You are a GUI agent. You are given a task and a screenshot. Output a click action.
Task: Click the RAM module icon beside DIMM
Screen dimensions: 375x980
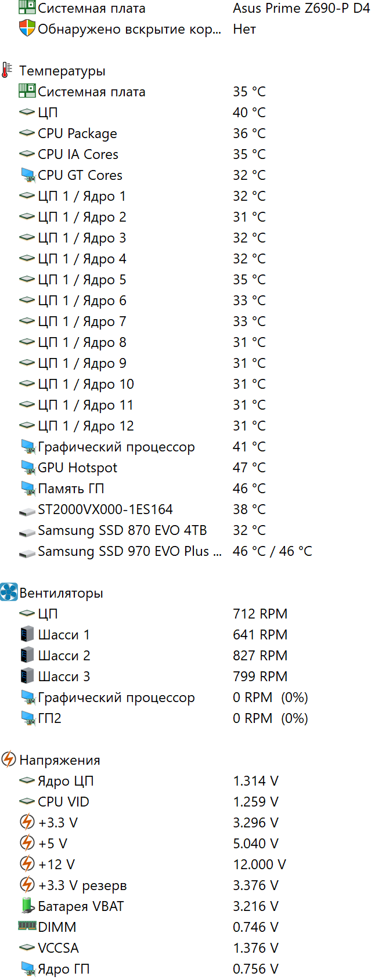[27, 927]
